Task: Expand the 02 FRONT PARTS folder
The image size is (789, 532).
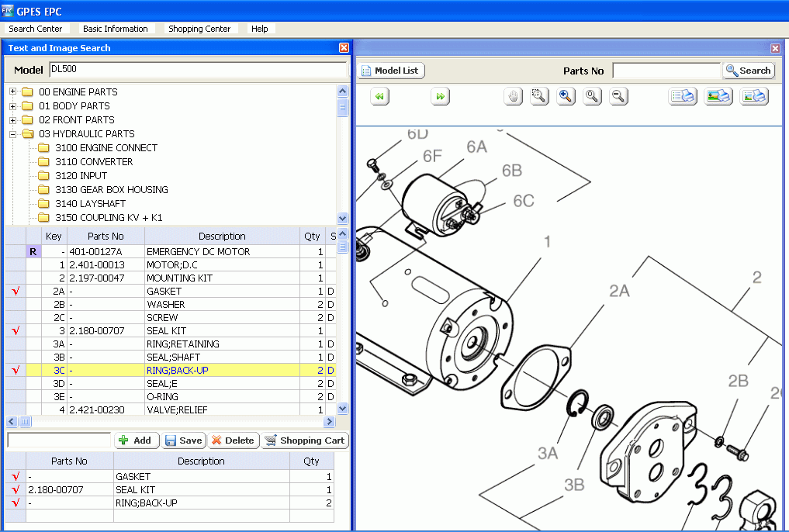Action: click(11, 119)
